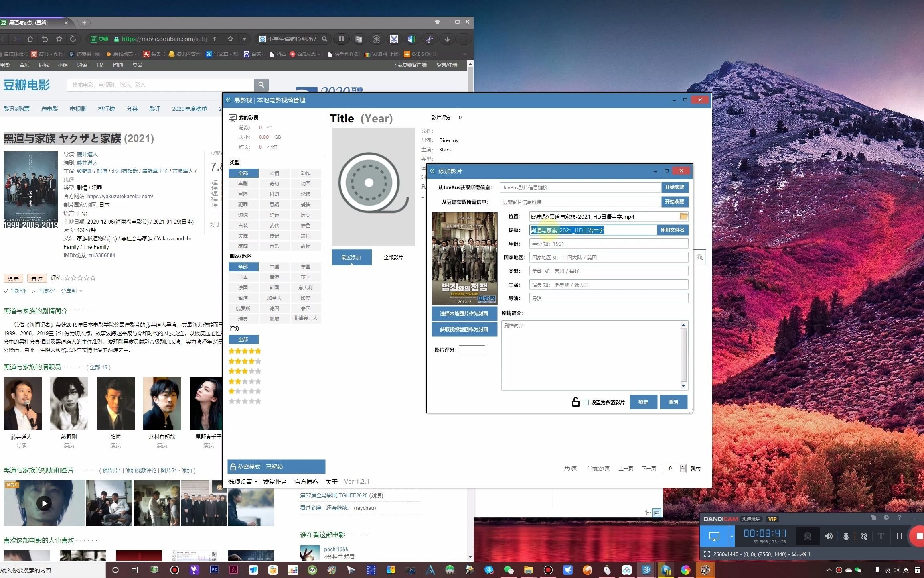Switch to 最近添加 tab
The image size is (924, 578).
351,257
